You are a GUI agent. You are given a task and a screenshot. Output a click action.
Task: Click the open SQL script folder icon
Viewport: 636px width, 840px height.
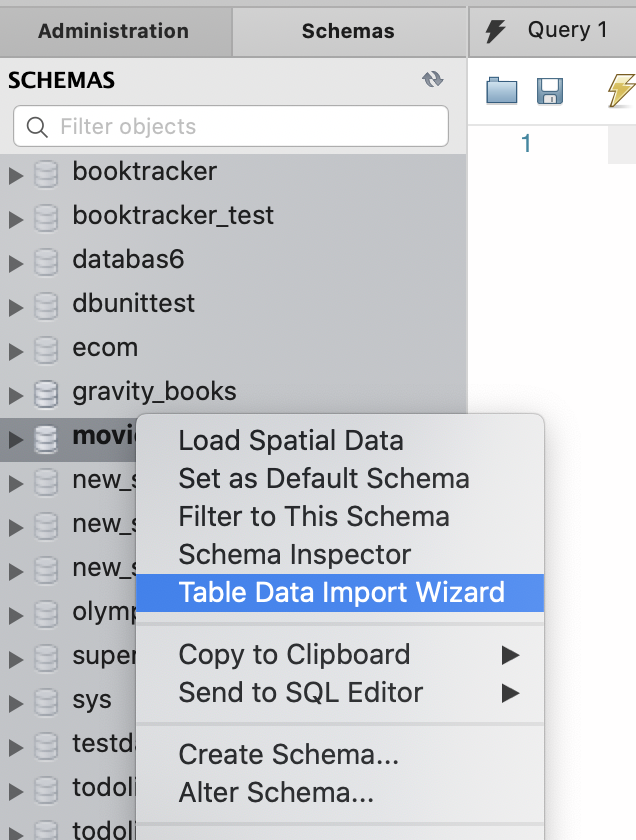point(501,91)
